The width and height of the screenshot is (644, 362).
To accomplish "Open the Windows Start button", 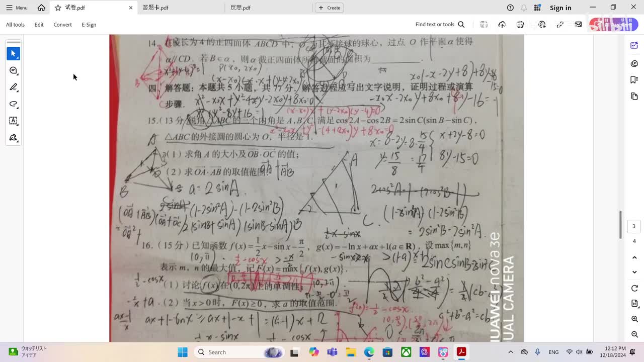I will point(182,352).
